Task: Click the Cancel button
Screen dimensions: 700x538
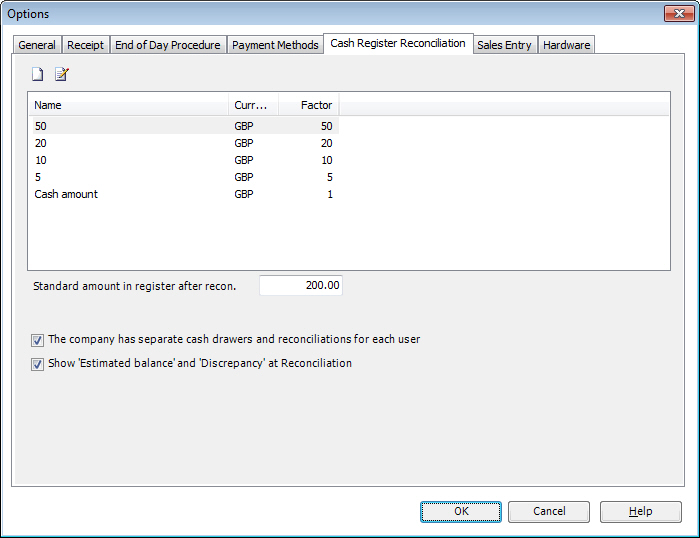Action: point(549,511)
